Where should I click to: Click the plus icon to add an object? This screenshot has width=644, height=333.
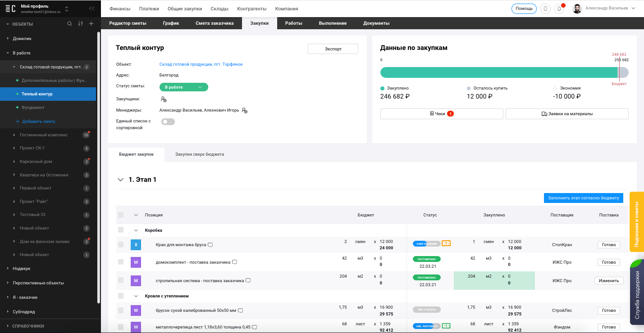pos(91,24)
